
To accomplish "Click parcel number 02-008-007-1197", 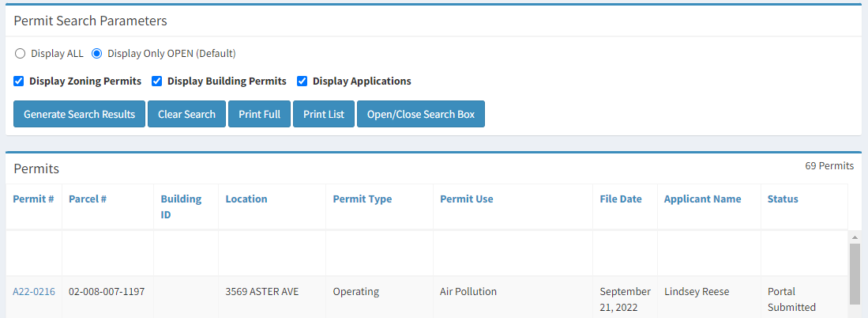I will point(107,291).
